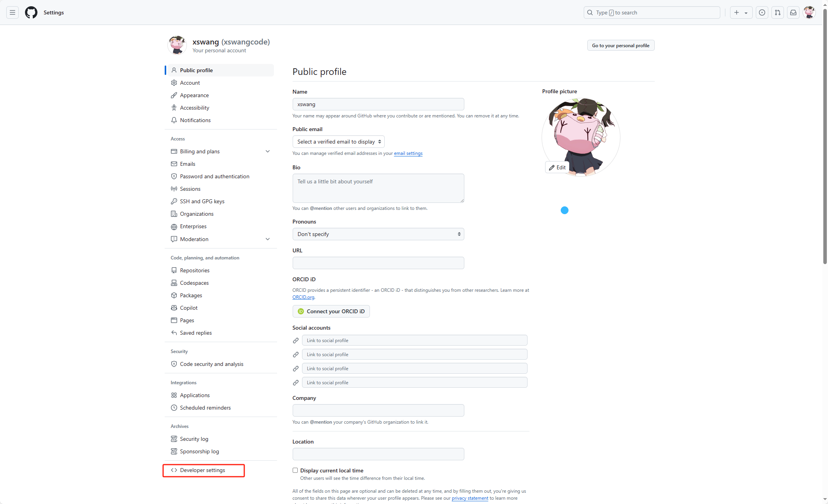Expand the Moderation section chevron
This screenshot has height=504, width=828.
pyautogui.click(x=268, y=239)
